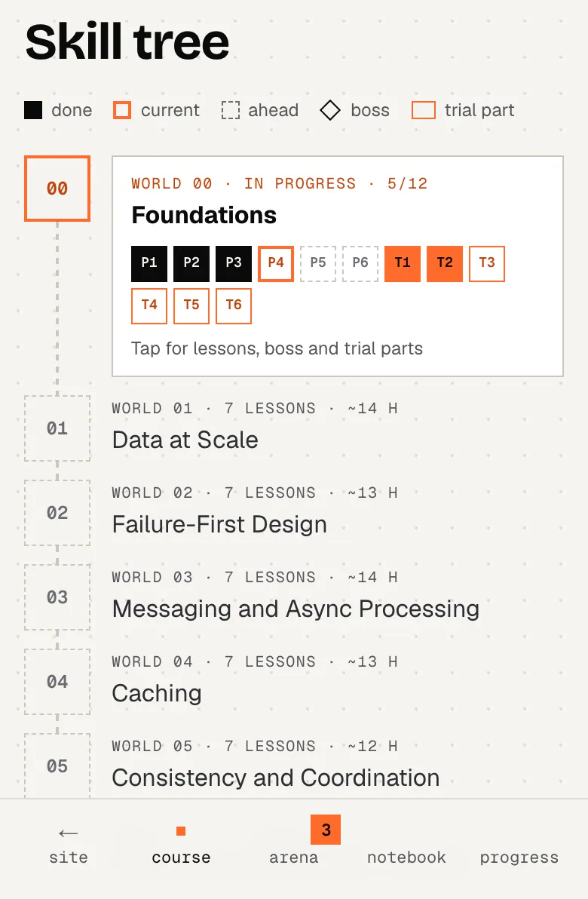The width and height of the screenshot is (588, 899).
Task: Click the arena notification badge 3
Action: [x=326, y=830]
